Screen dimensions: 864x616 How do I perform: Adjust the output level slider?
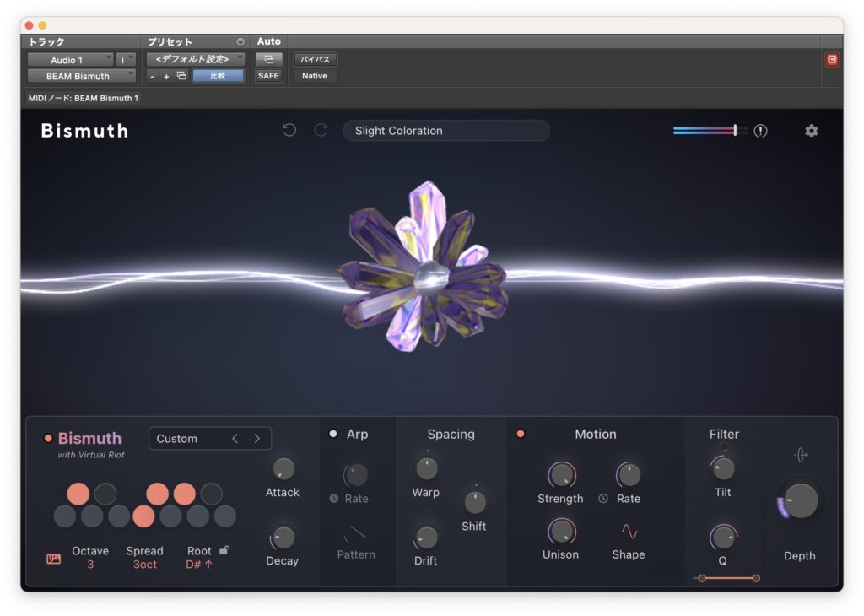[x=710, y=131]
